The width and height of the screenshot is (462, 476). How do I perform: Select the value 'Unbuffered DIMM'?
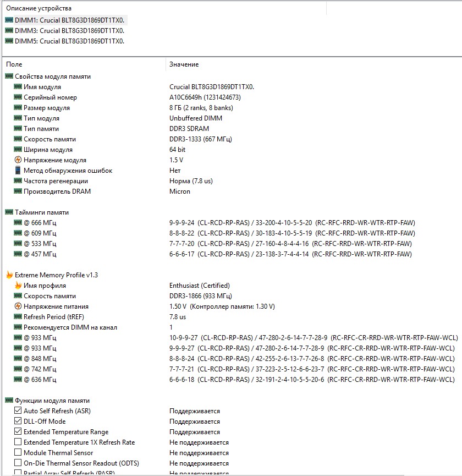pyautogui.click(x=196, y=118)
